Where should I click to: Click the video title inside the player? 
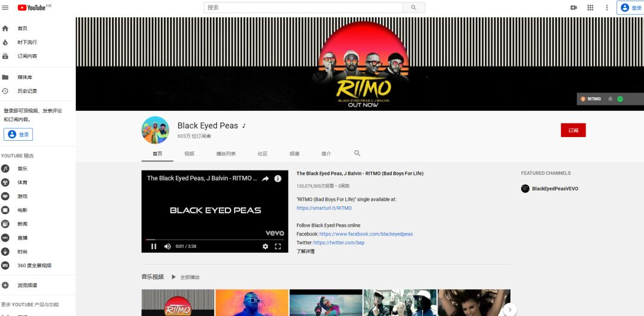[x=202, y=178]
